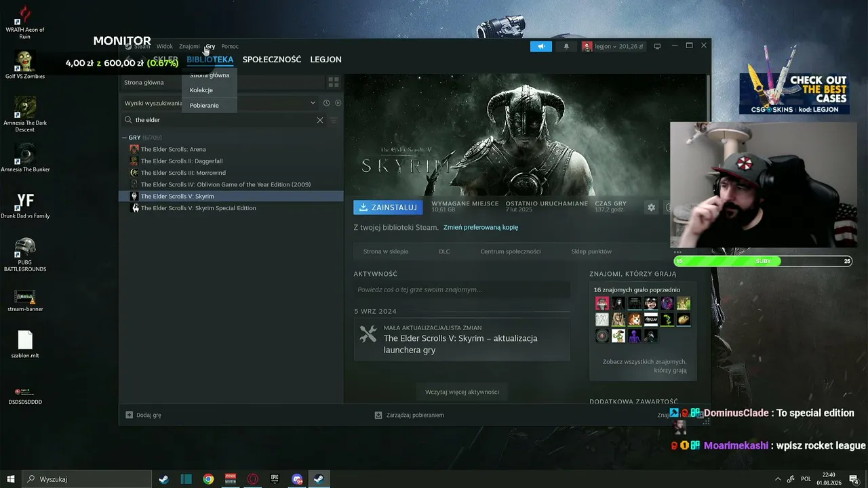
Task: Switch Steam to Big Picture mode
Action: (x=657, y=46)
